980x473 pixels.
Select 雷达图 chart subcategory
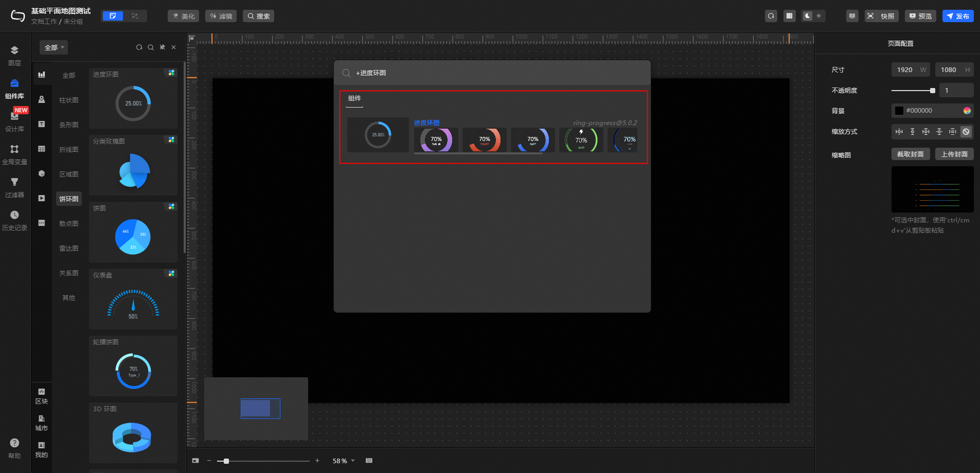click(69, 248)
